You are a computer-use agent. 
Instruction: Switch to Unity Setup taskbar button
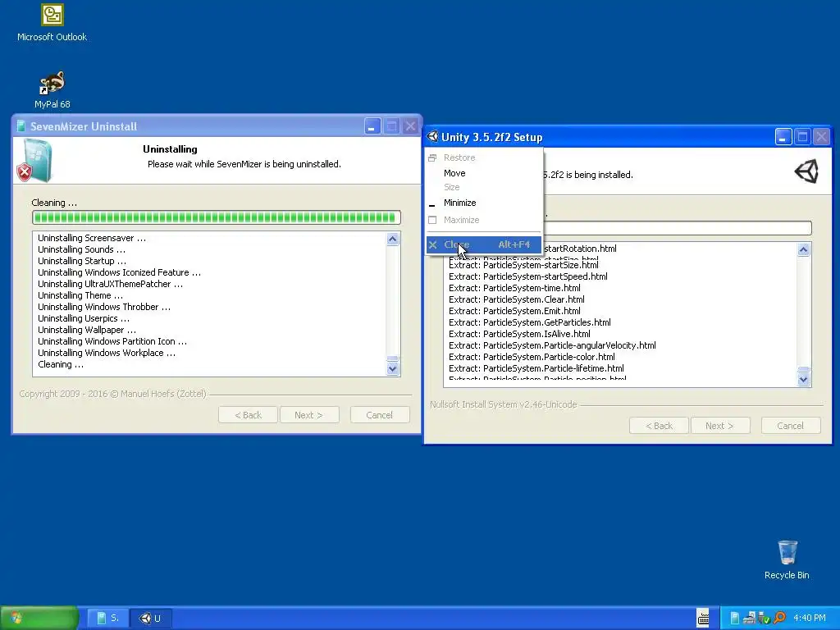[151, 619]
